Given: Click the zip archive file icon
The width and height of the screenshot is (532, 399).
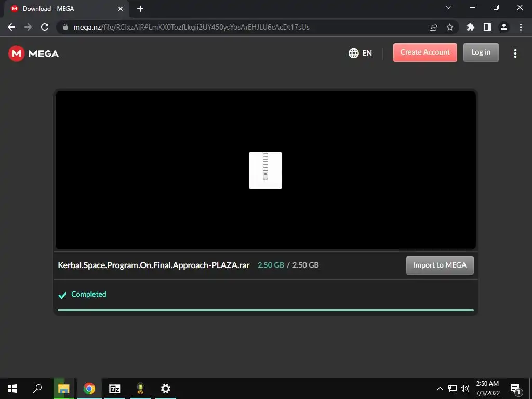Looking at the screenshot, I should coord(265,170).
